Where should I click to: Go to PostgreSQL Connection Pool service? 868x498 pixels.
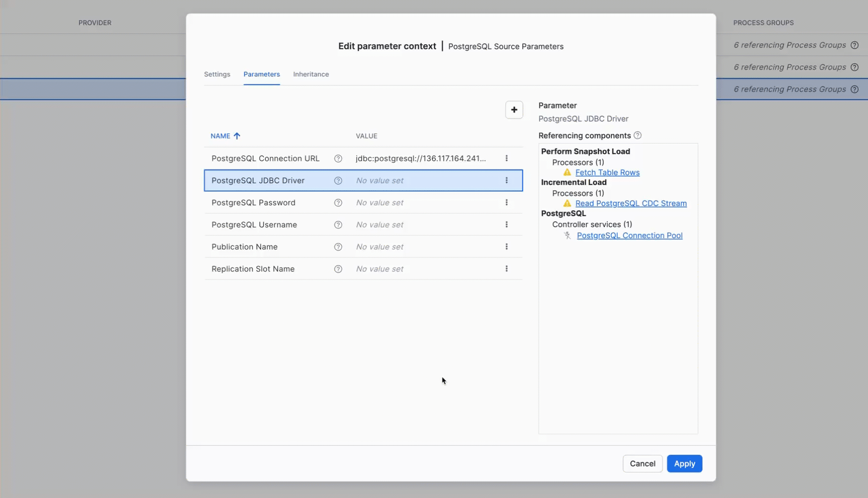pyautogui.click(x=629, y=235)
